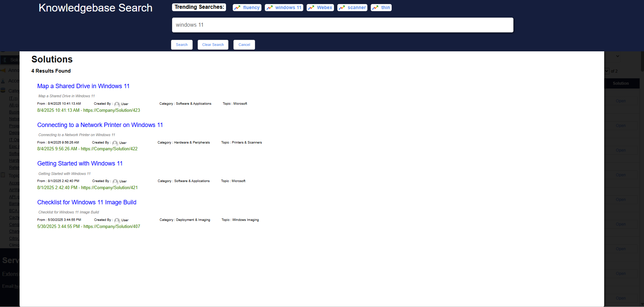The width and height of the screenshot is (644, 307).
Task: Click the 'Trending Searches:' label
Action: (x=199, y=7)
